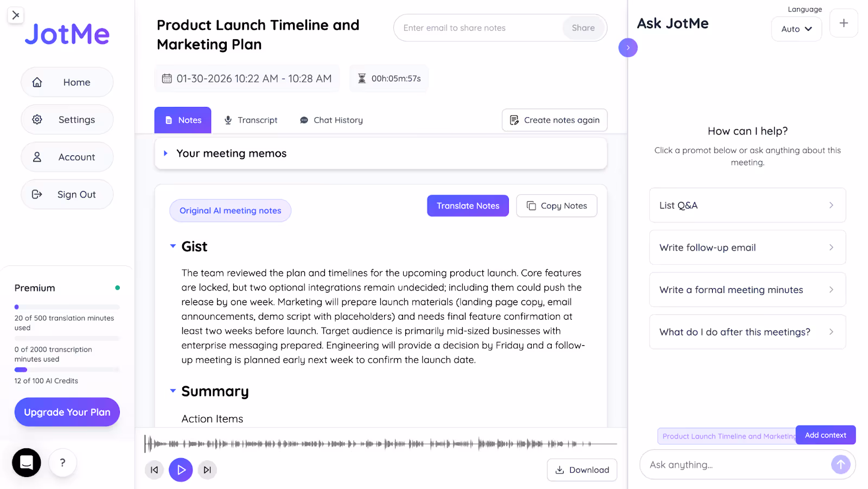Go to Home in sidebar

tap(67, 82)
